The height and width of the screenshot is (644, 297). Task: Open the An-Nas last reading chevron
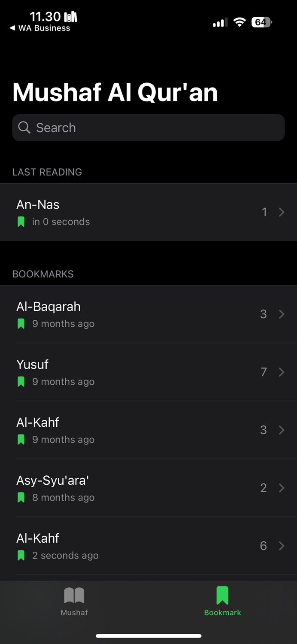point(282,212)
